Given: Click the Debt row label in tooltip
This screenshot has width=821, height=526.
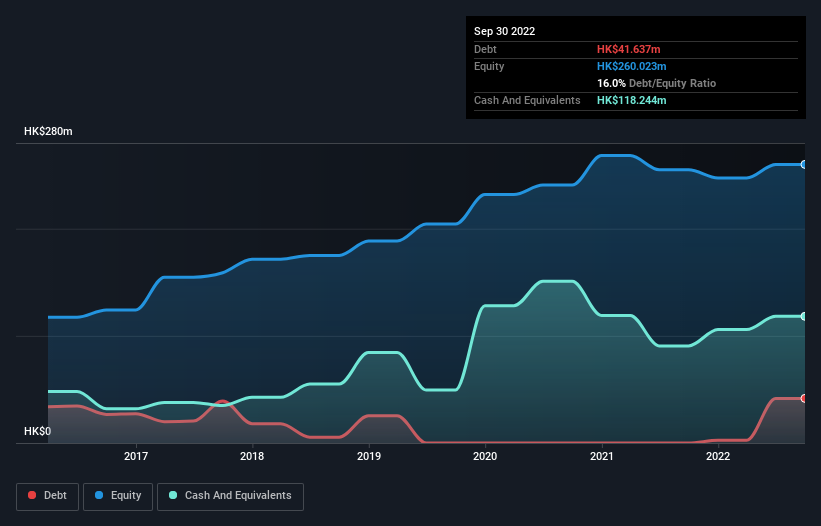Looking at the screenshot, I should (485, 49).
